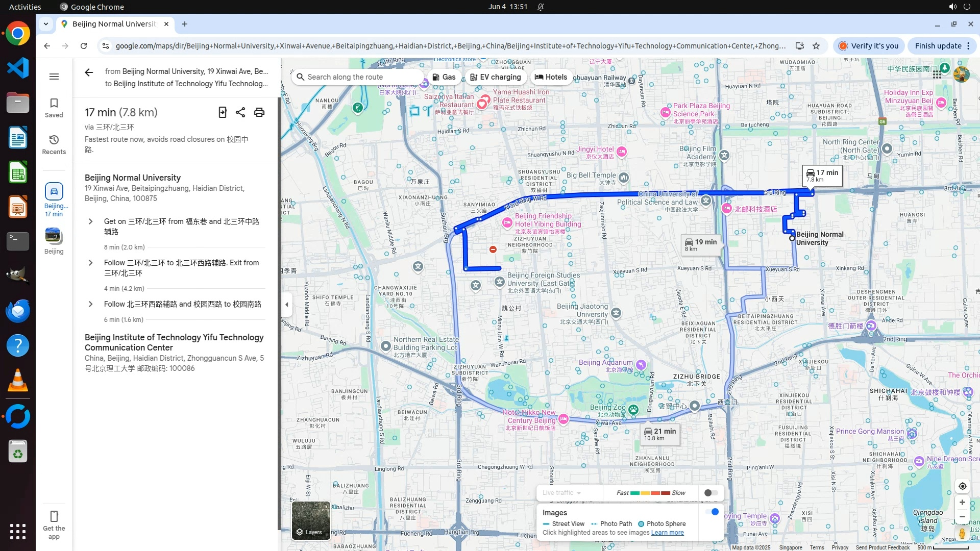Click the back arrow in directions panel
This screenshot has width=980, height=551.
coord(89,72)
